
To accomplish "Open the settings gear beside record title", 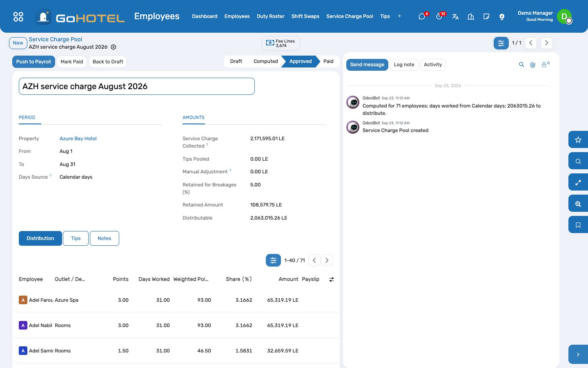I will [x=114, y=47].
